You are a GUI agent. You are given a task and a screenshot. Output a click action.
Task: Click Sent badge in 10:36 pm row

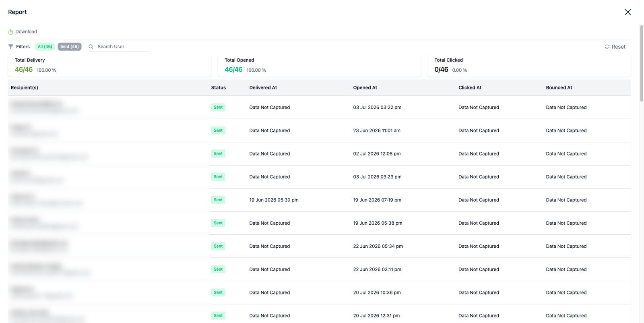click(x=218, y=293)
